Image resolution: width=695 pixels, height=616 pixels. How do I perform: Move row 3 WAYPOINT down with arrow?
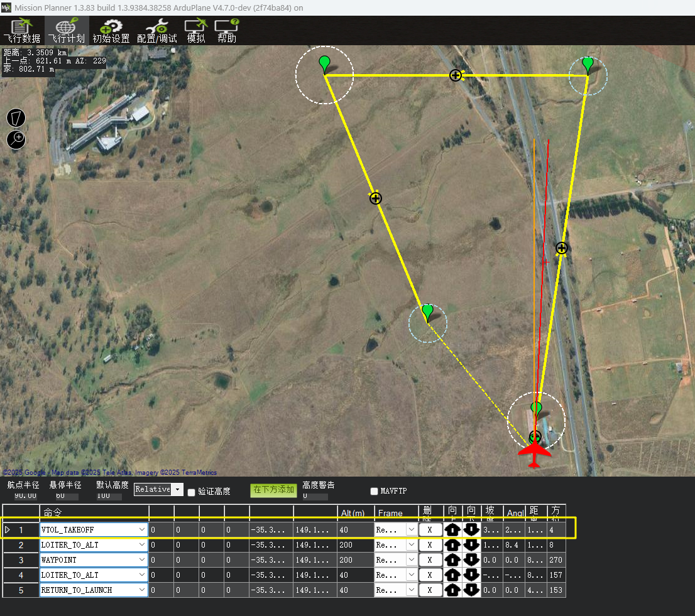[x=471, y=560]
